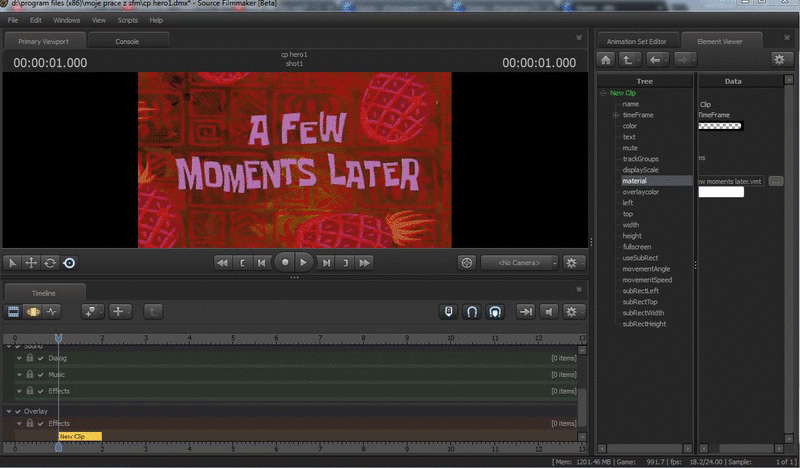
Task: Play the shot
Action: coord(304,262)
